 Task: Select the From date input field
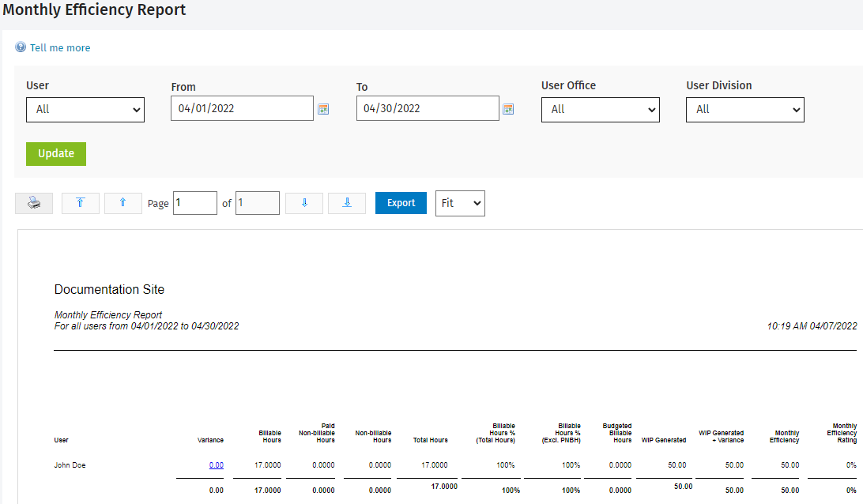(242, 107)
